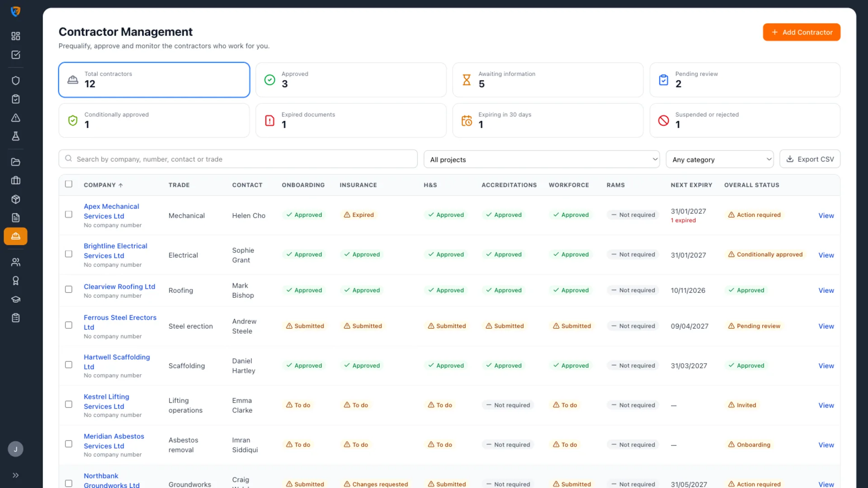This screenshot has height=488, width=868.
Task: Expand the sidebar with double chevron icon
Action: click(x=16, y=475)
